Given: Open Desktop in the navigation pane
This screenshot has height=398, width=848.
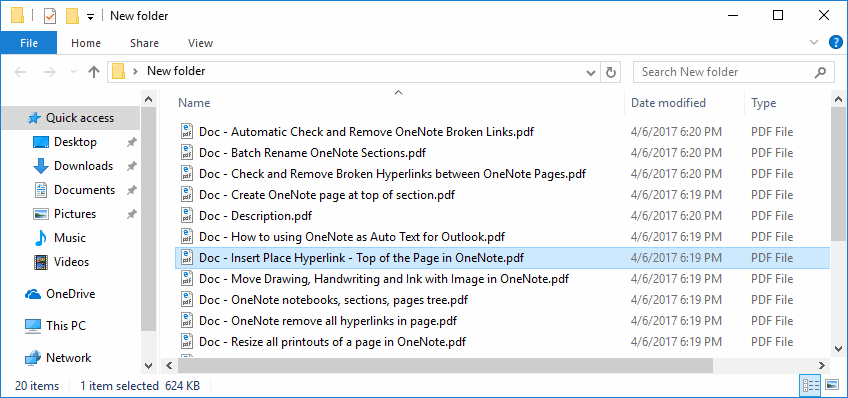Looking at the screenshot, I should click(x=75, y=142).
